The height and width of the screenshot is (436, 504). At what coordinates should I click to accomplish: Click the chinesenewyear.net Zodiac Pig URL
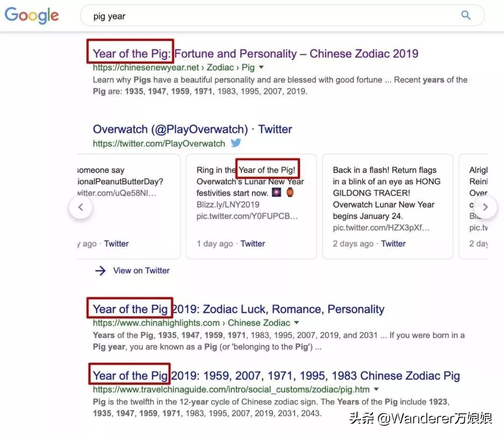[174, 68]
